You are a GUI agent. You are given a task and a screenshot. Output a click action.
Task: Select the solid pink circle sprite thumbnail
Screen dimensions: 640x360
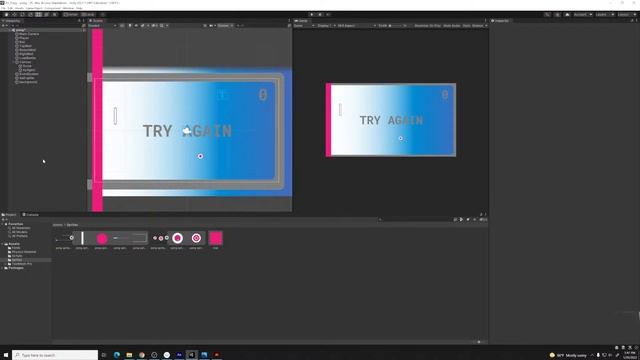pyautogui.click(x=102, y=238)
